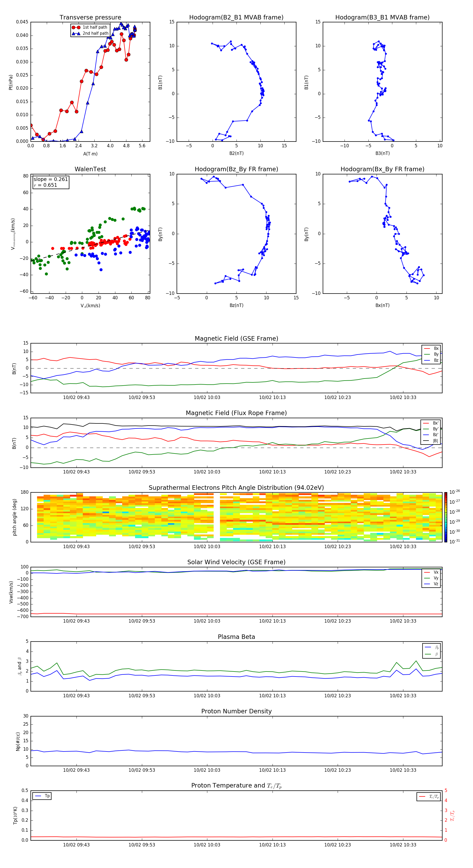Screen dimensions: 473x868
Task: Select β entry in Plasma Beta legend
Action: pos(431,654)
